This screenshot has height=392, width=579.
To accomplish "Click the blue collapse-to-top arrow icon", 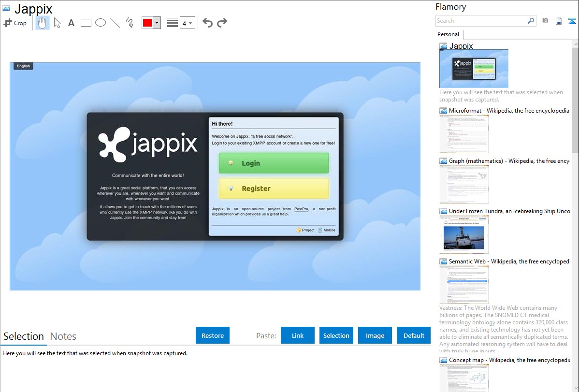I will (x=572, y=21).
